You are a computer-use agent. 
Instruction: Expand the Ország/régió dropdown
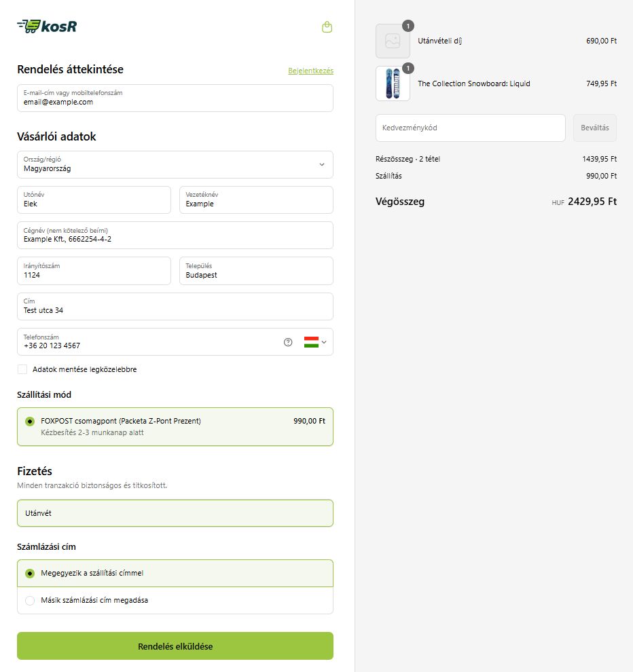175,164
